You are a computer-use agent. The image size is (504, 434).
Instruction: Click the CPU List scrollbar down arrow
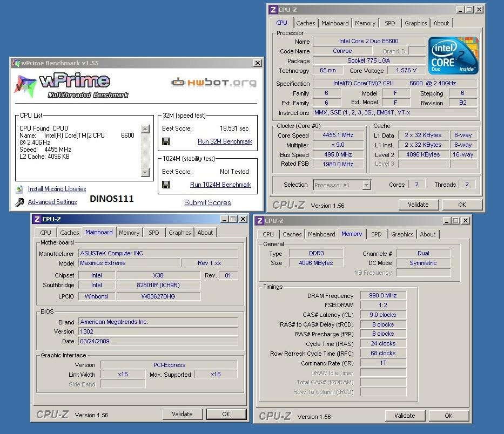coord(145,173)
